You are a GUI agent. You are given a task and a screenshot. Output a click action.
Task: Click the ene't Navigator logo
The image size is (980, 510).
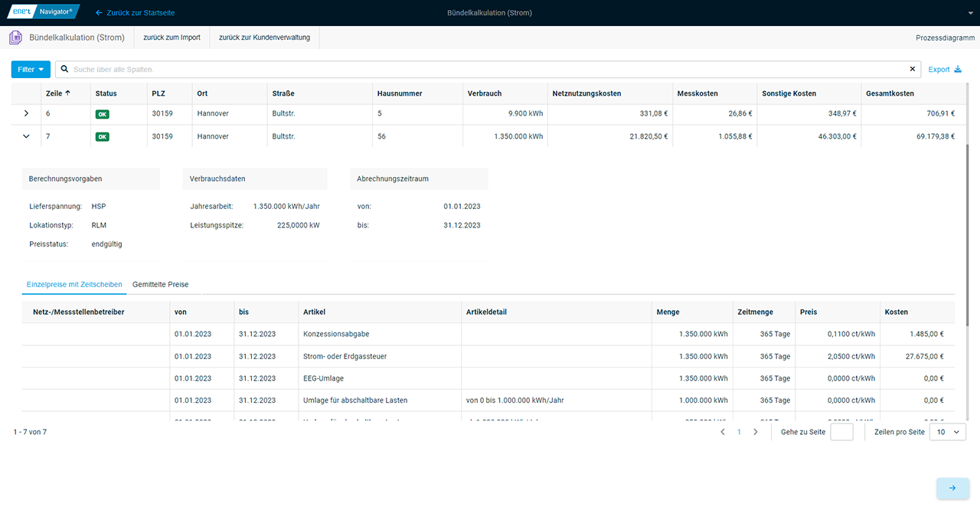(x=43, y=12)
